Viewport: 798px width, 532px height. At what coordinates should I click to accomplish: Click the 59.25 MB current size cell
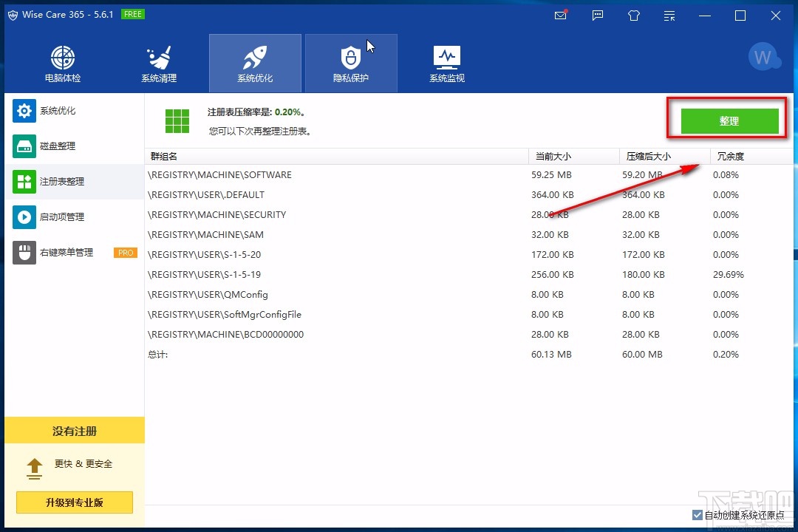551,174
